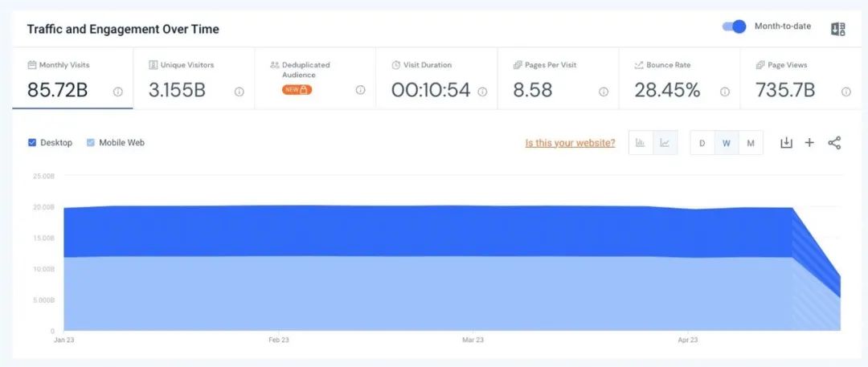Select the Pages Per Visit tab
868x367 pixels.
coord(558,78)
